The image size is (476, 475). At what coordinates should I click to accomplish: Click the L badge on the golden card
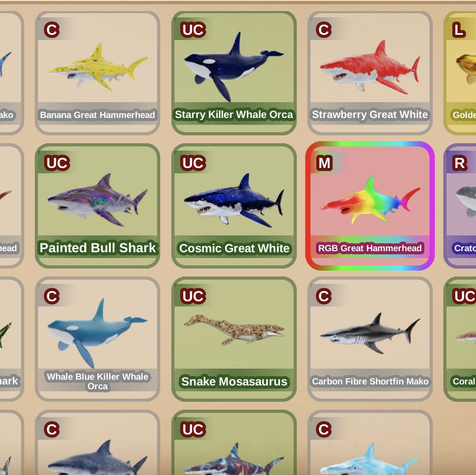[459, 29]
